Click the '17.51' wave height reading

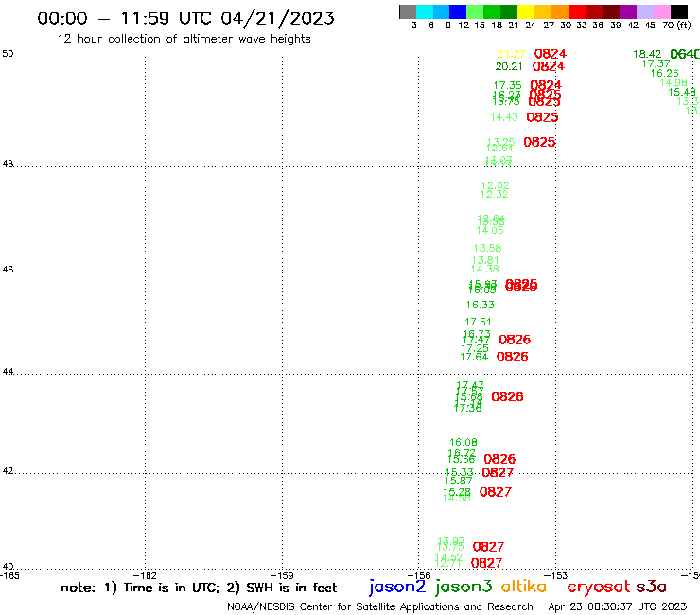[478, 322]
